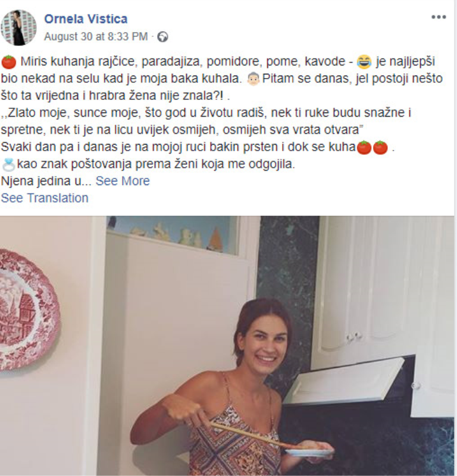Open the attached kitchen photo
This screenshot has width=457, height=476.
227,346
